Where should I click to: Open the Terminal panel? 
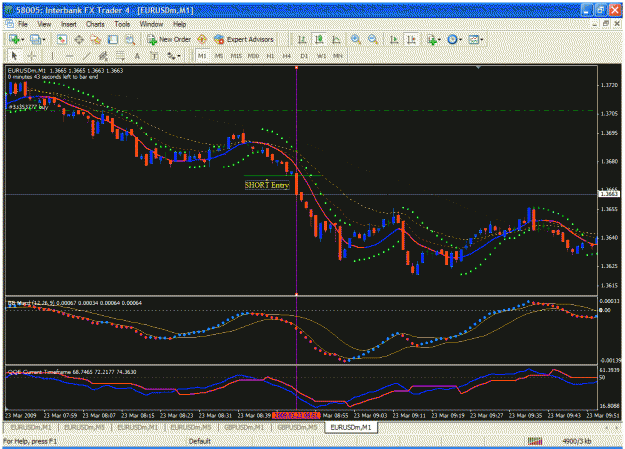tap(113, 39)
